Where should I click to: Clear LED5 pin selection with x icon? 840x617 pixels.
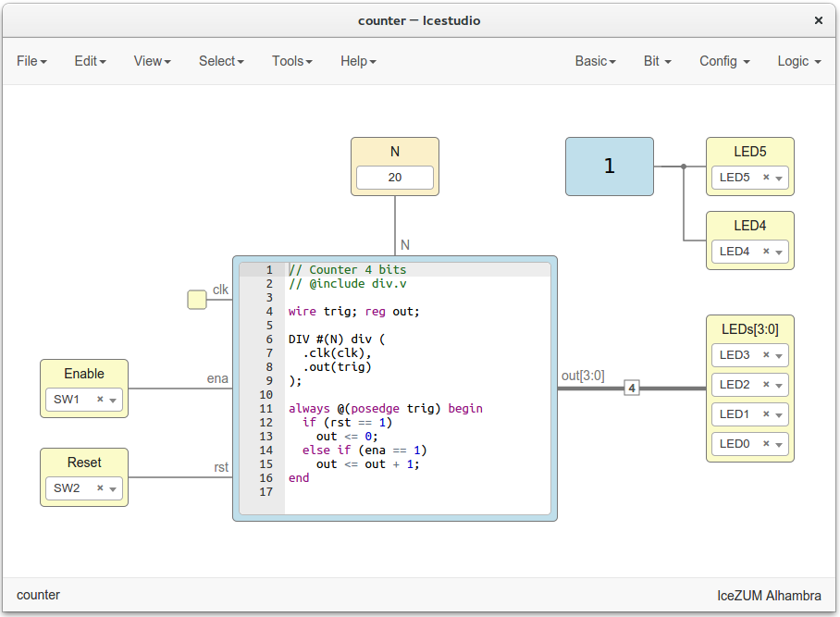pos(766,178)
